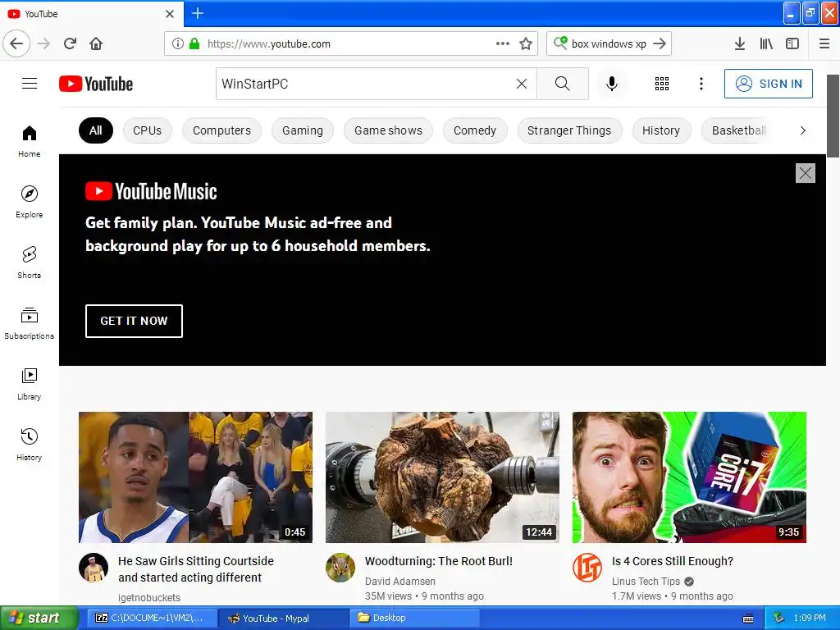
Task: Click the YouTube logo
Action: pos(96,84)
